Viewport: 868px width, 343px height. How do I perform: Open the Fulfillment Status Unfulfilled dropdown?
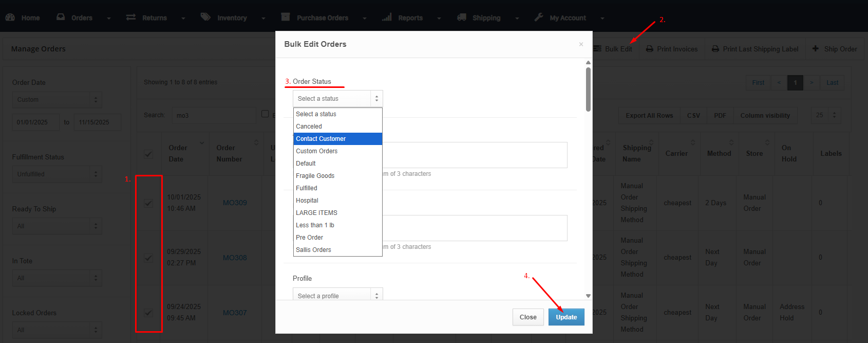click(57, 174)
